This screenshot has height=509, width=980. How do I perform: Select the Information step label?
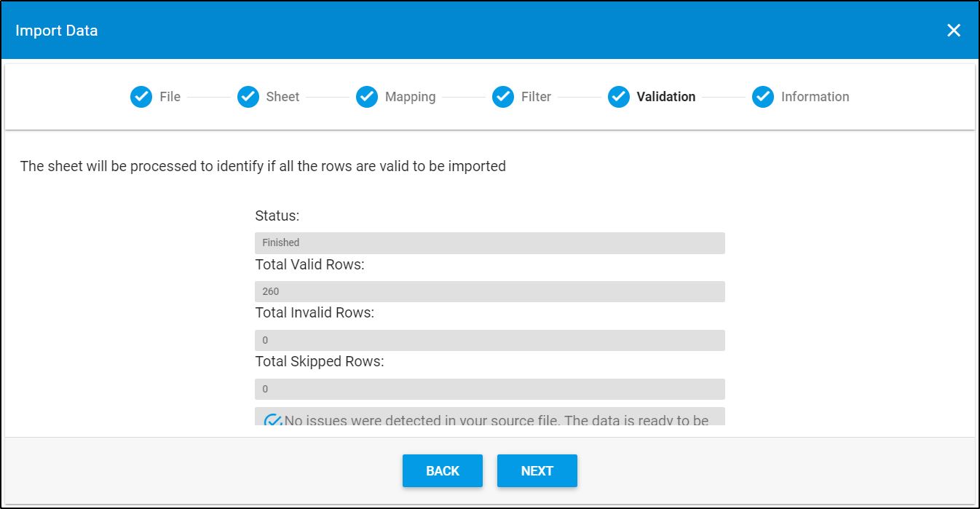813,96
